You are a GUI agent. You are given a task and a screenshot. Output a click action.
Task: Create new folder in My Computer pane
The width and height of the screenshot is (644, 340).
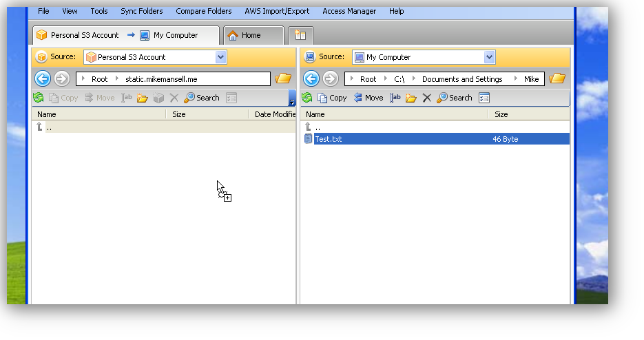pos(411,98)
